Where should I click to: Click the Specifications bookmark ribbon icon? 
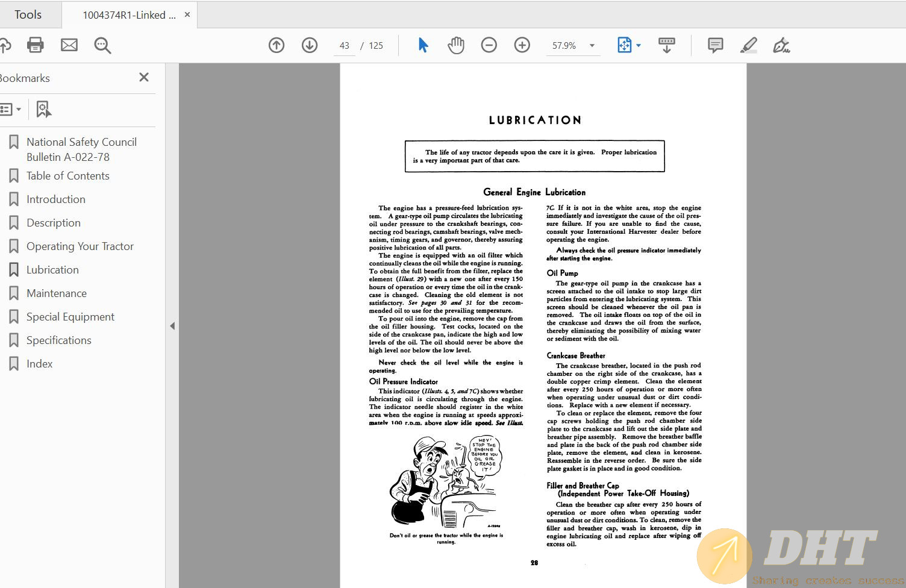pos(13,340)
